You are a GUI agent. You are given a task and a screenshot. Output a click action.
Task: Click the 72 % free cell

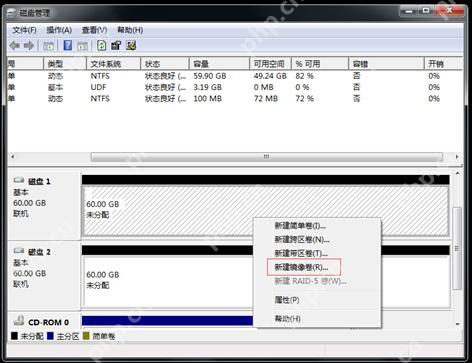tap(304, 99)
